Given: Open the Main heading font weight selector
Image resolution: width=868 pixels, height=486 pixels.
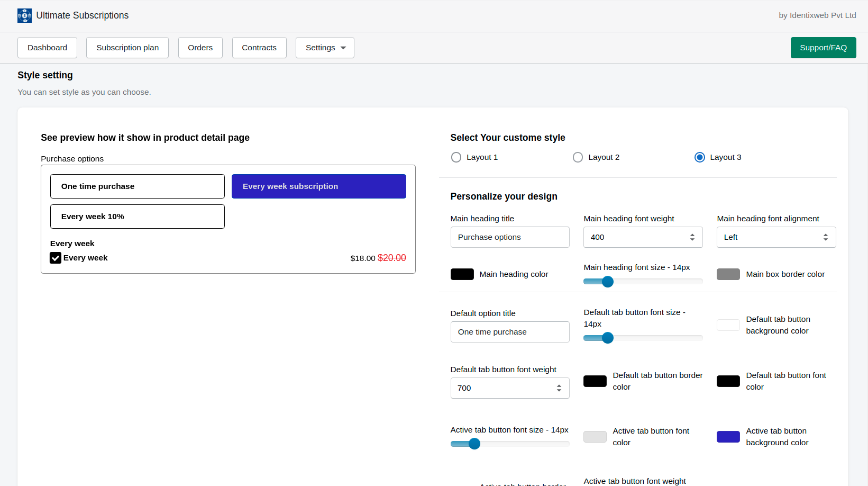Looking at the screenshot, I should point(642,237).
